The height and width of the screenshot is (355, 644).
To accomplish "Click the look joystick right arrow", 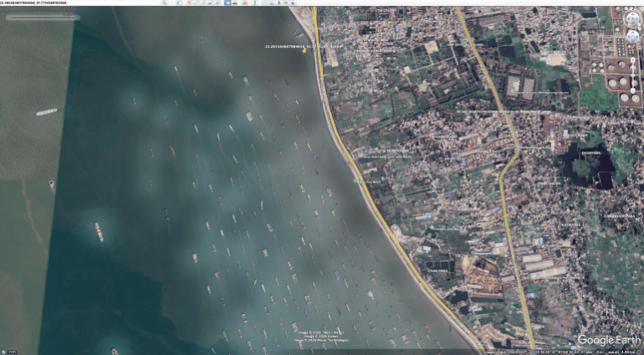I will coord(637,18).
